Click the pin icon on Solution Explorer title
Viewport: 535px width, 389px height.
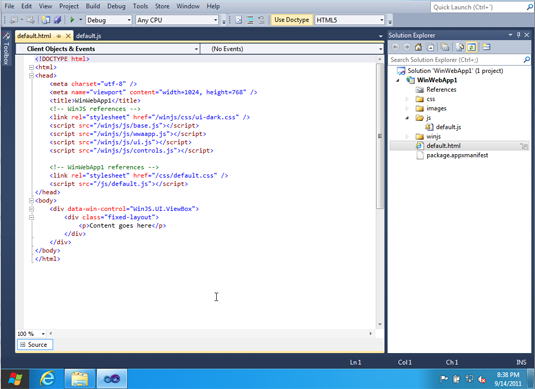click(519, 35)
